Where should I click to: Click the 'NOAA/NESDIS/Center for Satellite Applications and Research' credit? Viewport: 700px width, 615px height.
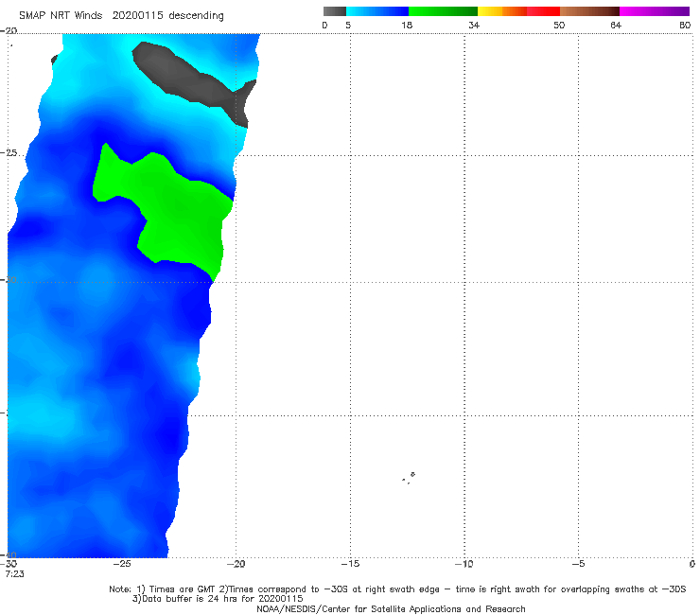(x=391, y=608)
